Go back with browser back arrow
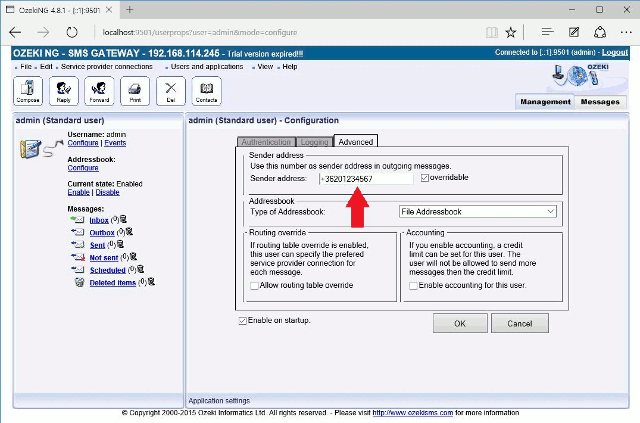 [x=16, y=32]
